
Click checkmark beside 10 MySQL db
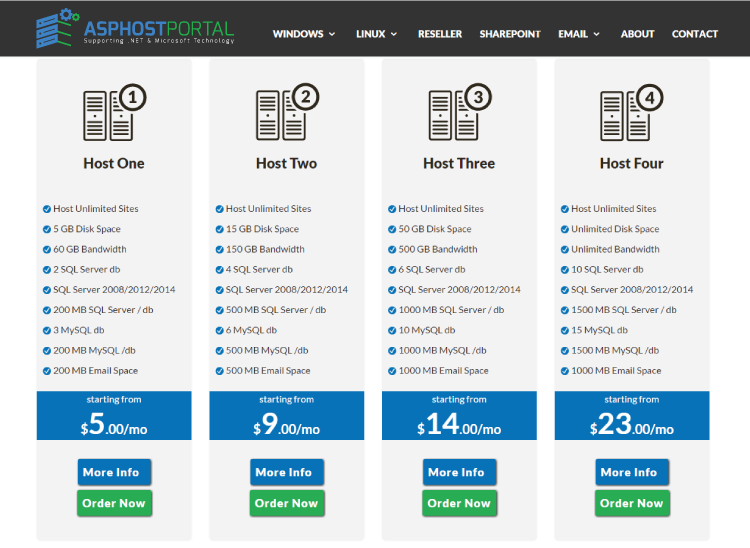[392, 330]
